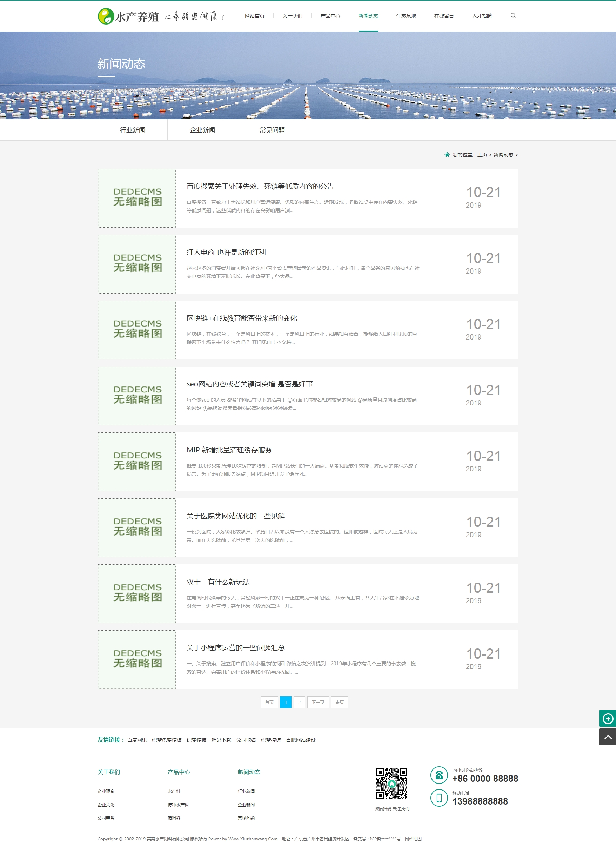The image size is (616, 847).
Task: Open the 关于我们 navigation menu item
Action: tap(292, 16)
